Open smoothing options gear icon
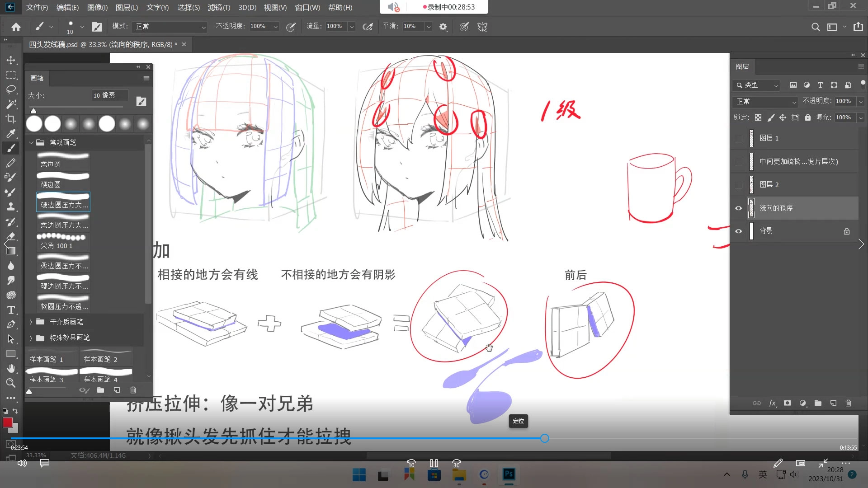Viewport: 868px width, 488px height. click(x=443, y=27)
